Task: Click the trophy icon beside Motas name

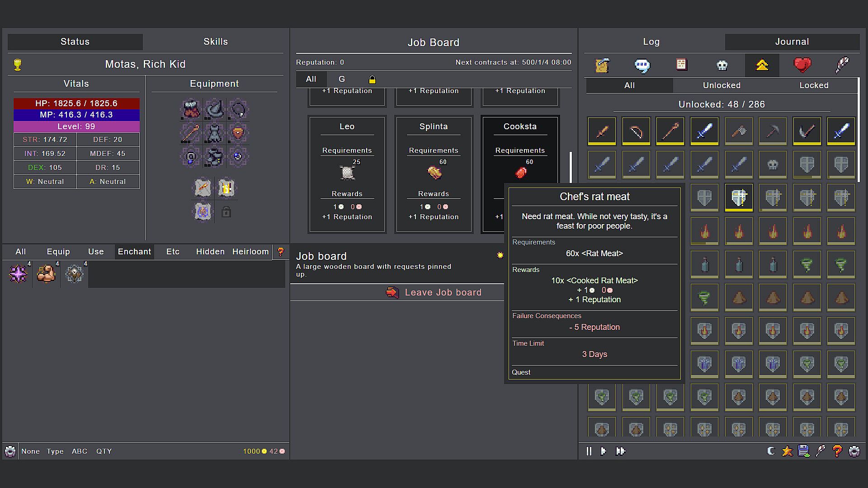Action: [18, 64]
